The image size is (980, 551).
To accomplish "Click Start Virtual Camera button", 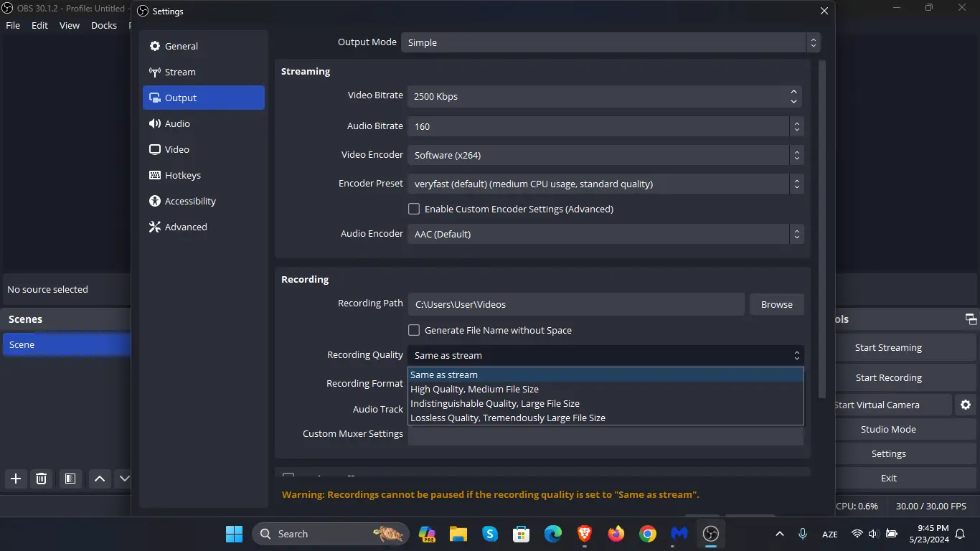I will pos(892,405).
